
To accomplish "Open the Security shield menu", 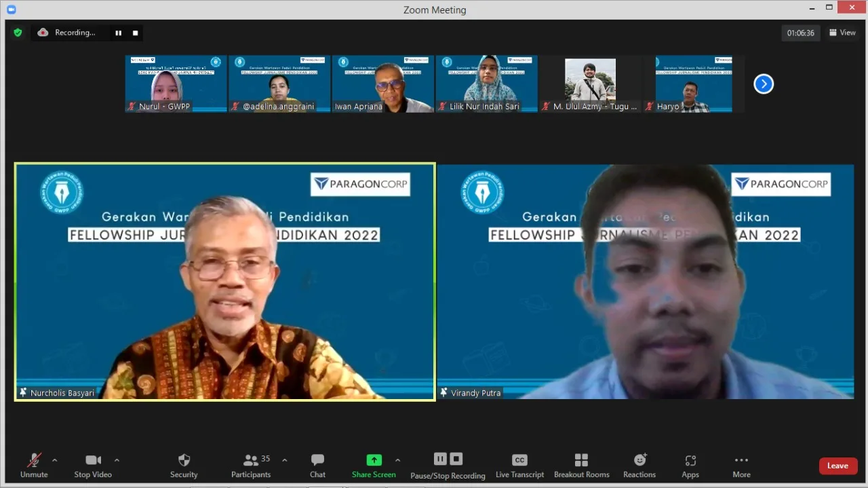I will 184,466.
